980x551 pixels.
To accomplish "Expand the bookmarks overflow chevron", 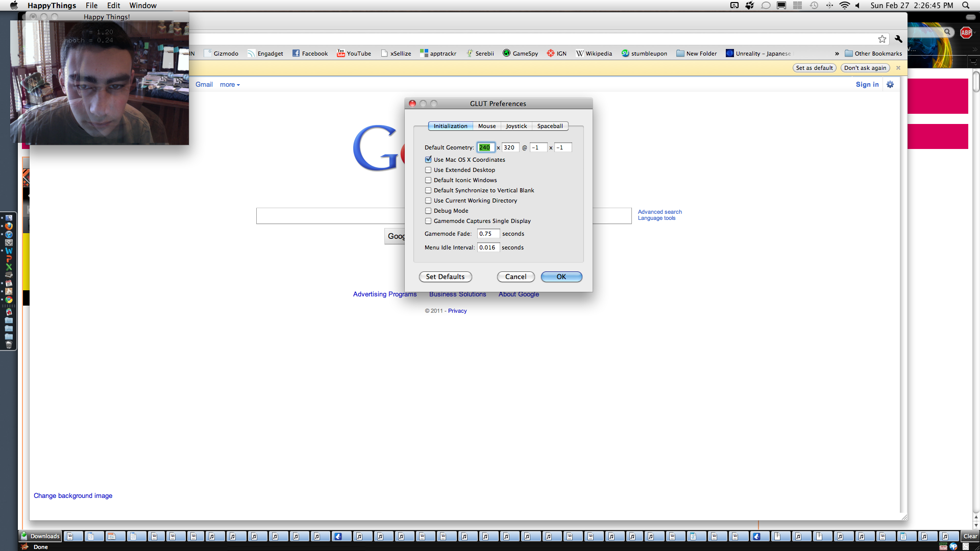I will click(837, 54).
